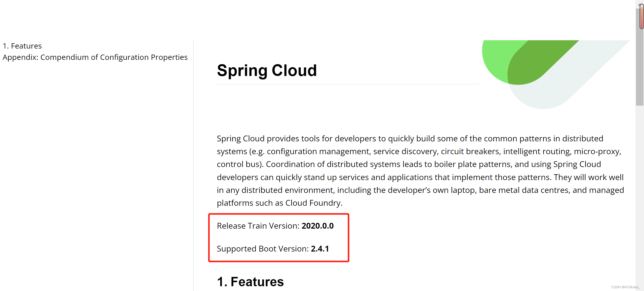This screenshot has height=291, width=644.
Task: Click the words 'configuration management' in the paragraph
Action: (x=319, y=151)
